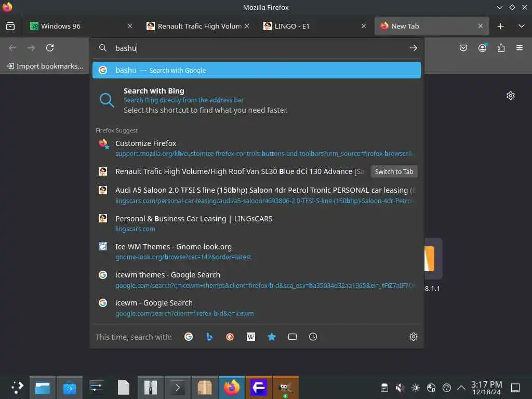Close the LINGO - E1 tab
The height and width of the screenshot is (399, 532).
pos(363,26)
